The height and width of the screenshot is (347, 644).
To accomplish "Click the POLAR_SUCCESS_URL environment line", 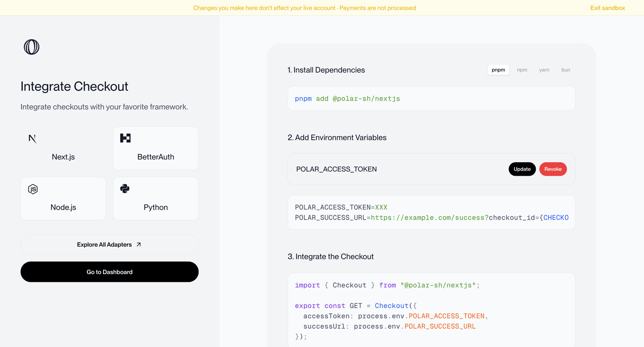I will (x=431, y=218).
